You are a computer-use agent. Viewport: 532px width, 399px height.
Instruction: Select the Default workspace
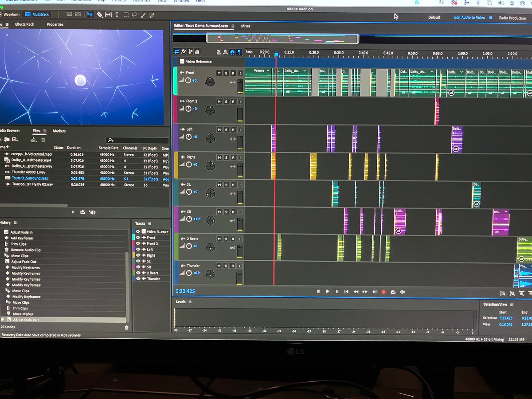tap(434, 18)
